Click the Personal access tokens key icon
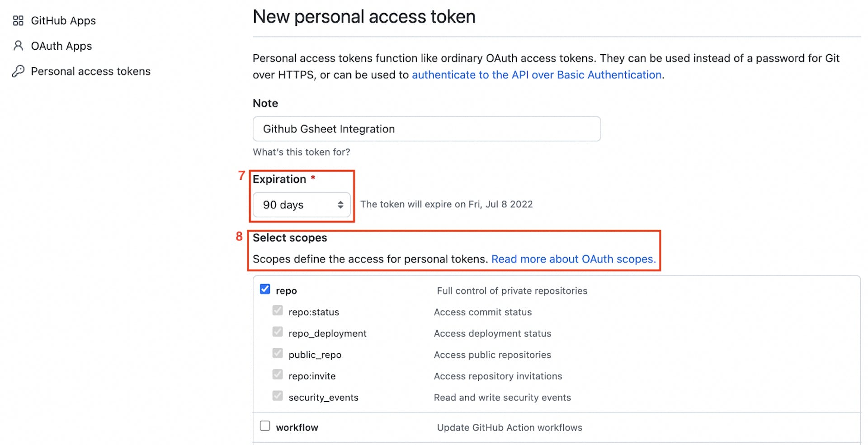Image resolution: width=868 pixels, height=445 pixels. [18, 71]
